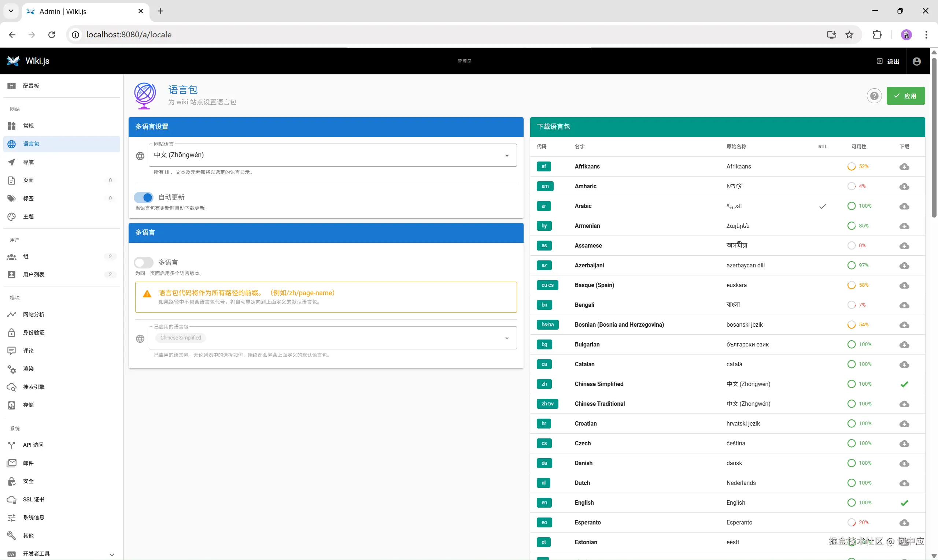This screenshot has width=938, height=560.
Task: Click the 退出 exit button
Action: coord(888,61)
